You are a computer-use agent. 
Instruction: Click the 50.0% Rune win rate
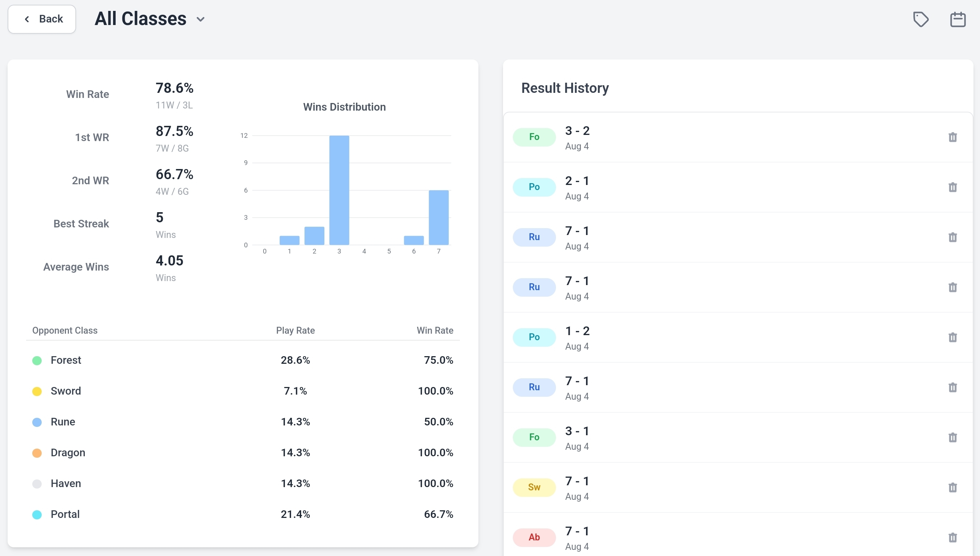tap(439, 422)
